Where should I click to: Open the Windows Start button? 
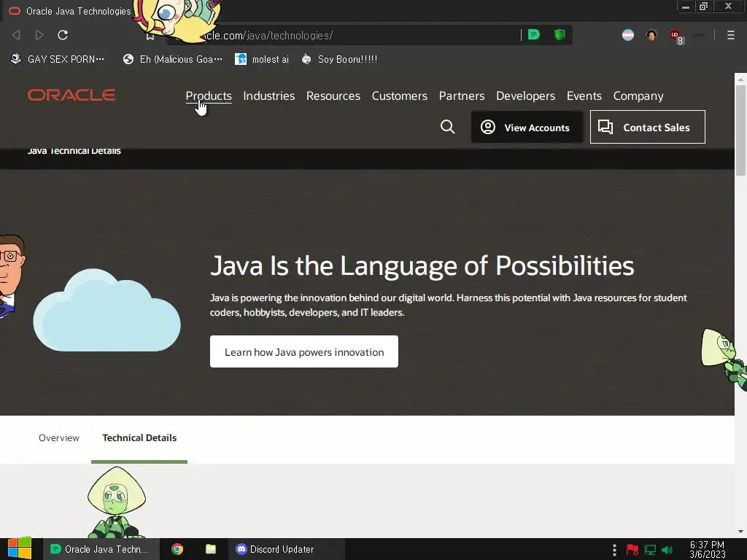click(x=20, y=548)
